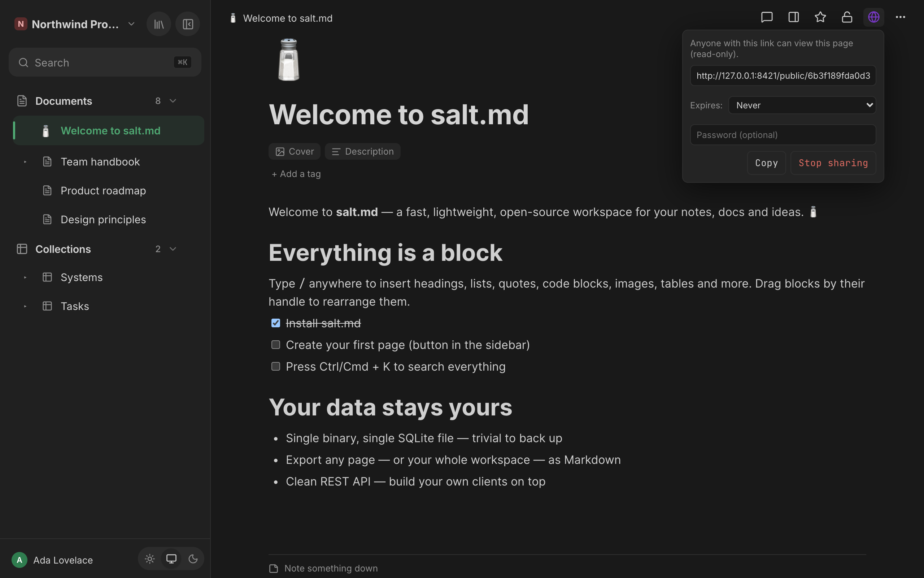Click the Password (optional) field
The width and height of the screenshot is (924, 578).
[783, 134]
